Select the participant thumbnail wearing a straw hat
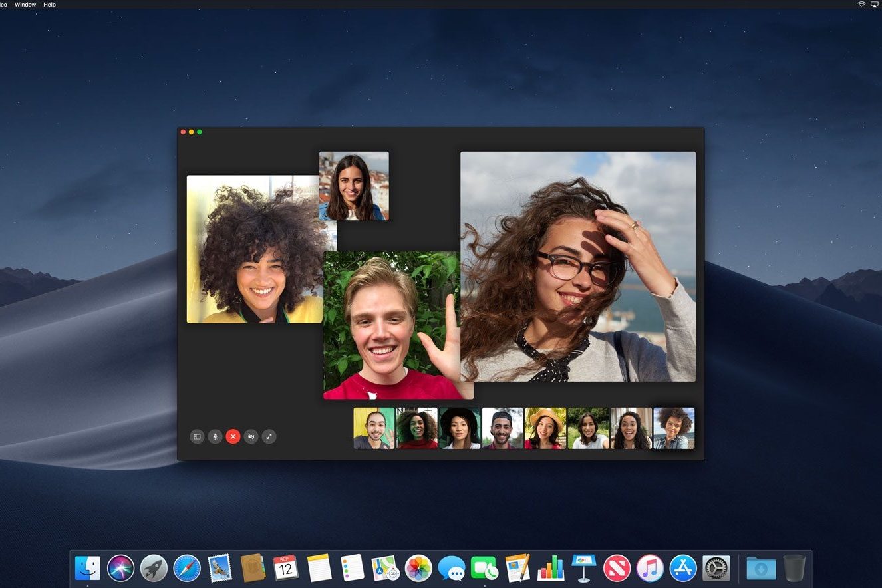Viewport: 882px width, 588px height. click(x=545, y=428)
